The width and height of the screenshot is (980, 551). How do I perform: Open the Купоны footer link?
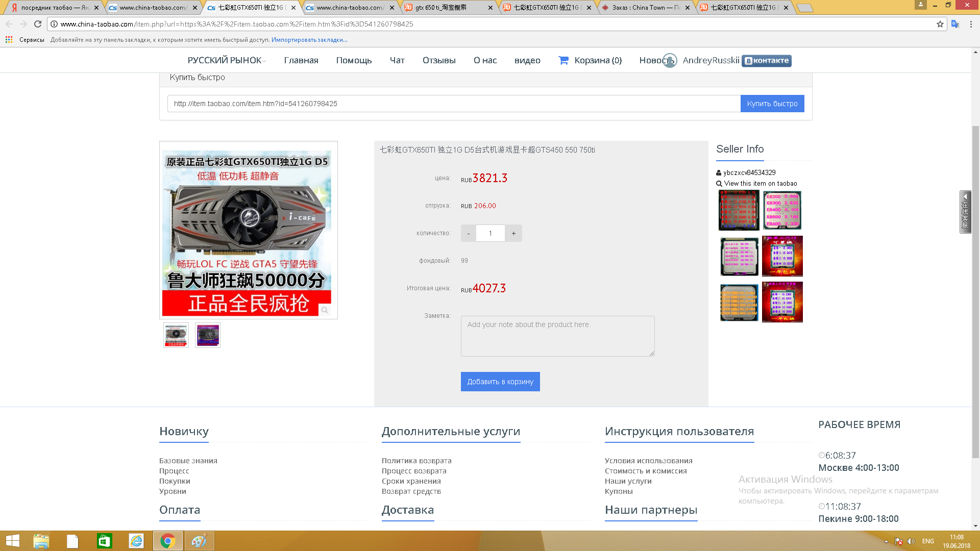[x=619, y=491]
